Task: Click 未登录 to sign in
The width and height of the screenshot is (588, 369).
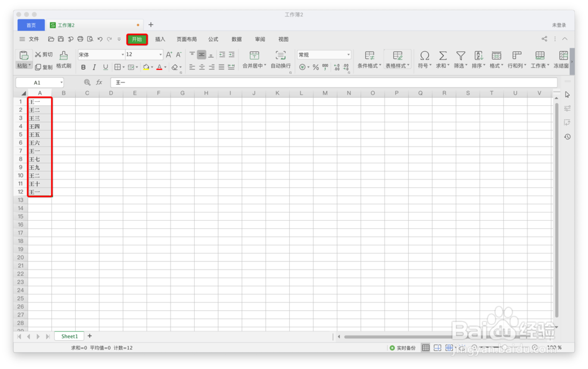Action: [x=559, y=25]
